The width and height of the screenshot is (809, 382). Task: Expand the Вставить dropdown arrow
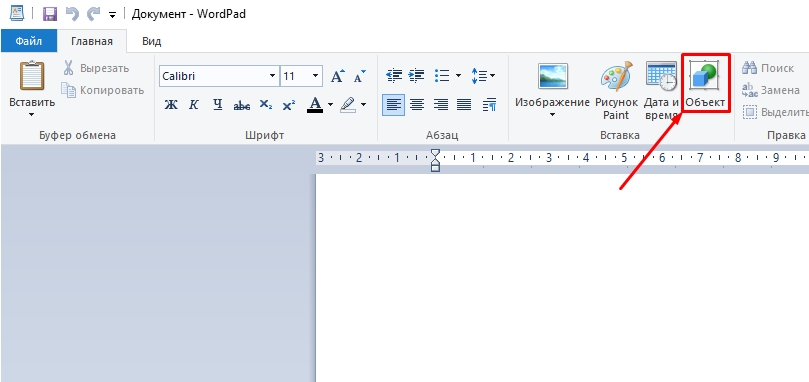32,114
